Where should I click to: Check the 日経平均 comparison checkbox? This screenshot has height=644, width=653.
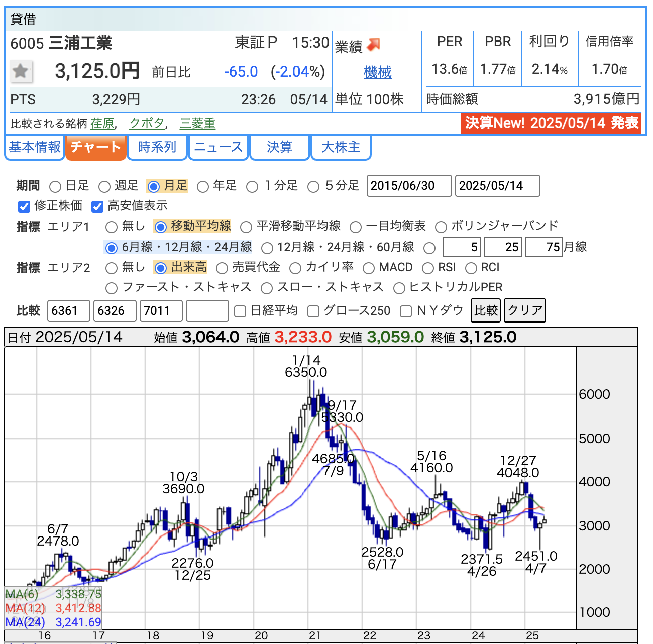(x=241, y=312)
